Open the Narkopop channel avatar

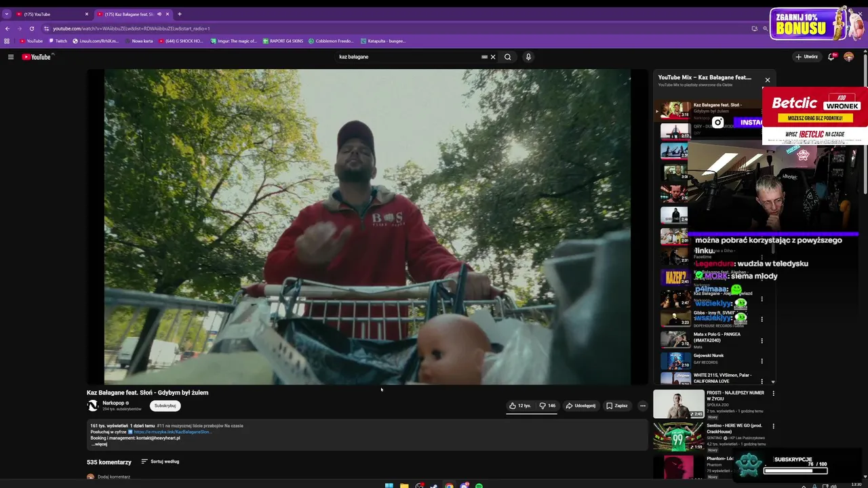(93, 406)
